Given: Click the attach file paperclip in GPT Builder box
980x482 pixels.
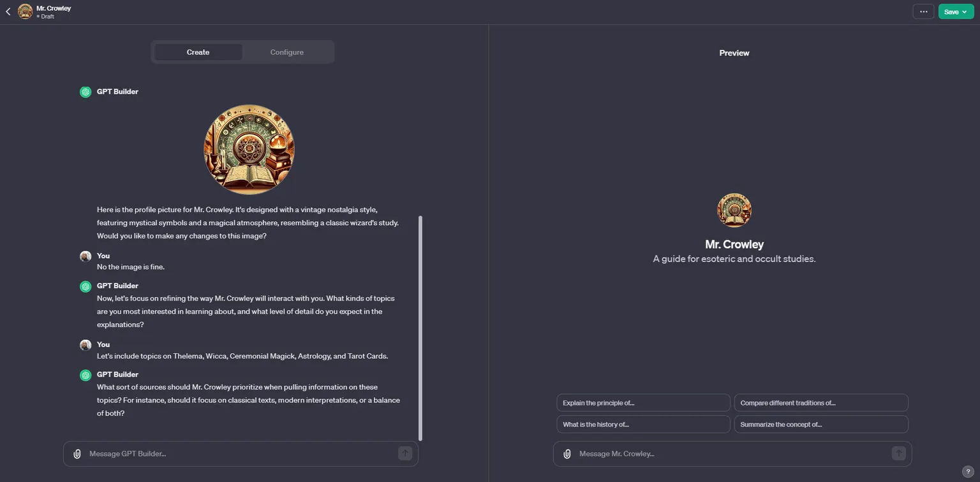Looking at the screenshot, I should point(77,454).
